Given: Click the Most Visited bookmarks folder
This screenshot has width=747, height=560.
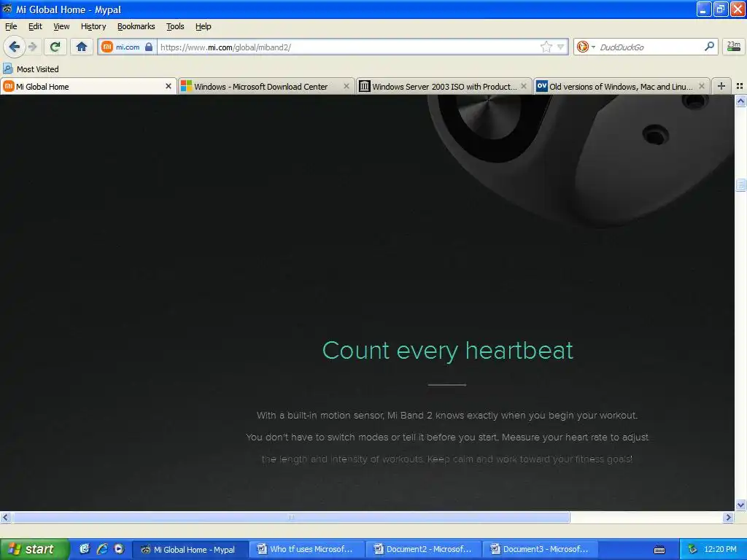Looking at the screenshot, I should tap(31, 69).
